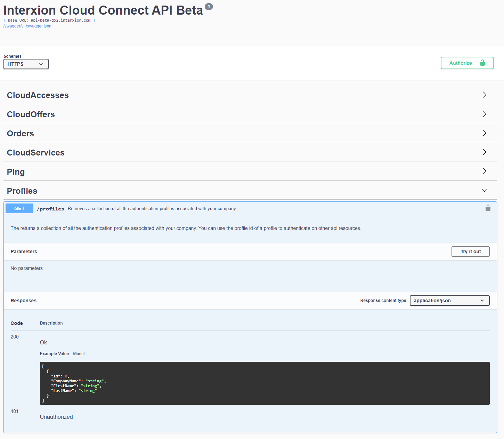This screenshot has height=439, width=504.
Task: Click inside the JSON example value code block
Action: click(x=265, y=383)
